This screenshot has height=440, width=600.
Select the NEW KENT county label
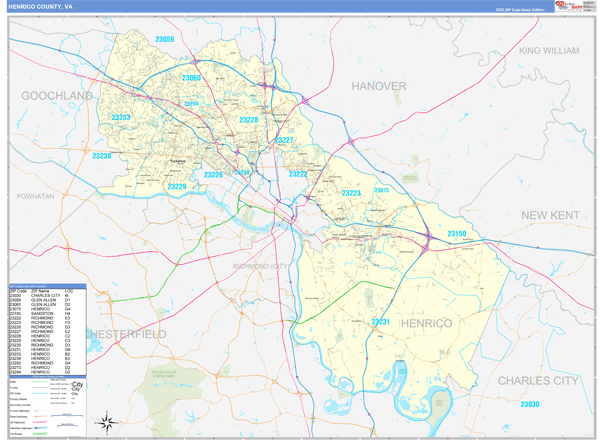(549, 215)
